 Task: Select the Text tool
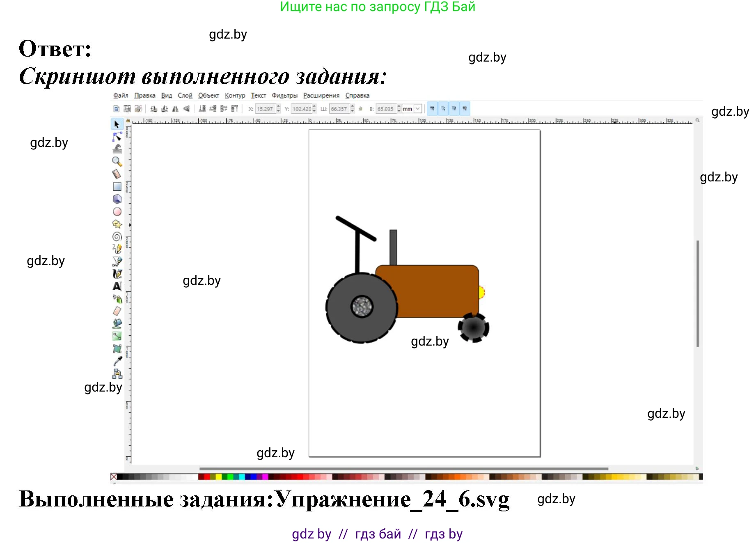117,286
